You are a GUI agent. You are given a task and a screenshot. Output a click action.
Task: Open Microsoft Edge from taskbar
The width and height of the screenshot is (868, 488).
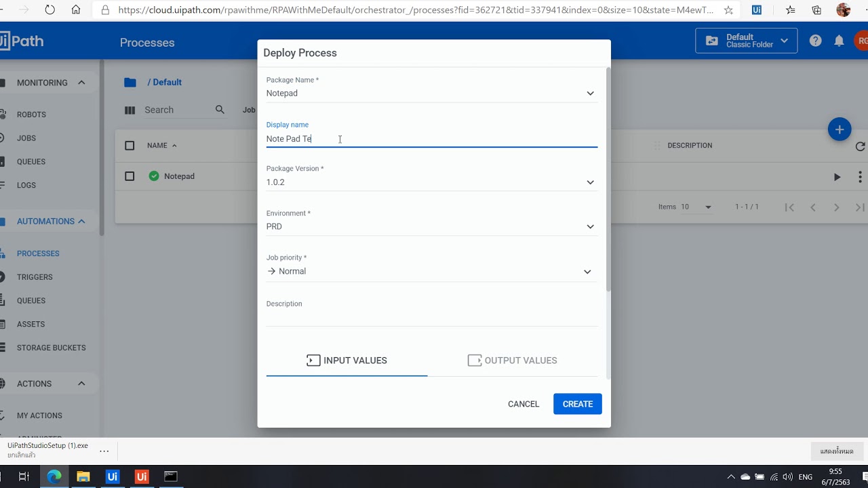tap(54, 476)
